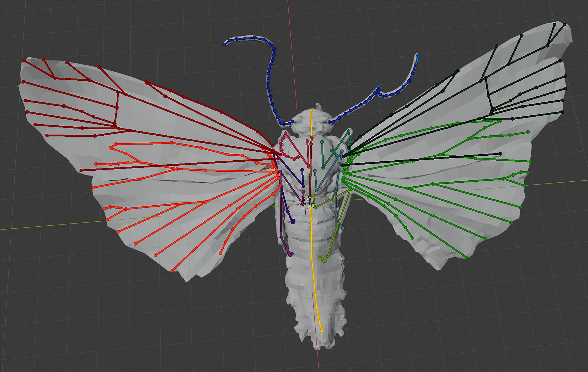Select the dark indigo leg bone's lower joint

[293, 222]
